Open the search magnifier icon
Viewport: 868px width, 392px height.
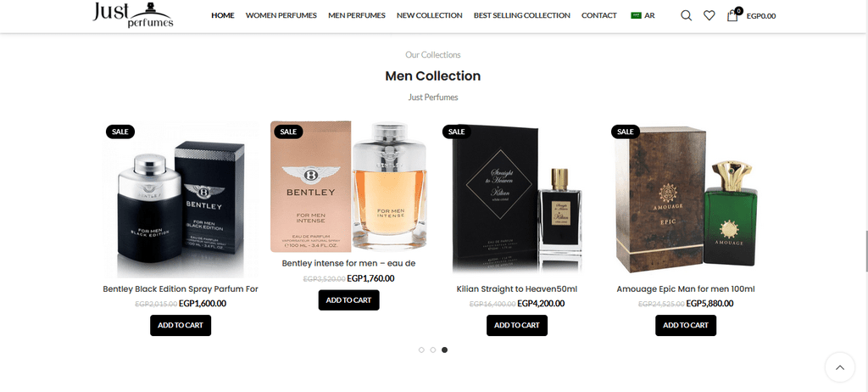(686, 15)
